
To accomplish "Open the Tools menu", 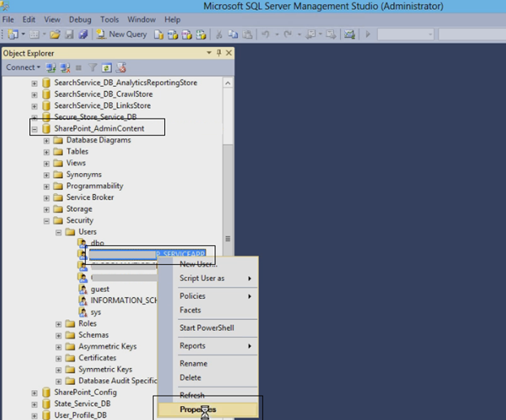I will coord(110,19).
